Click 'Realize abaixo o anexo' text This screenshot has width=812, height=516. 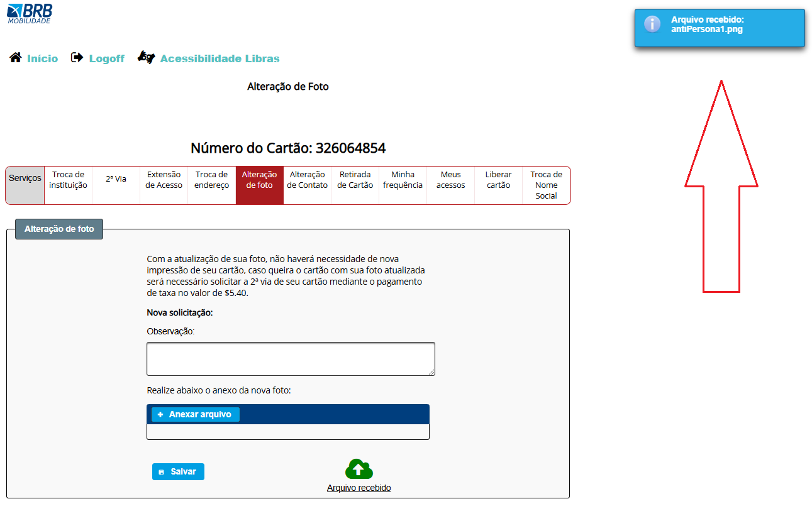click(219, 390)
